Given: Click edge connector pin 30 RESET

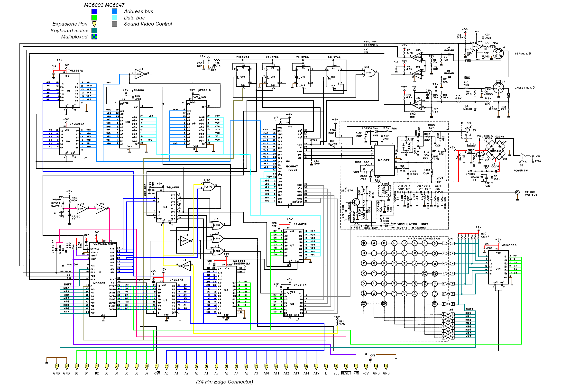Looking at the screenshot, I should click(346, 366).
